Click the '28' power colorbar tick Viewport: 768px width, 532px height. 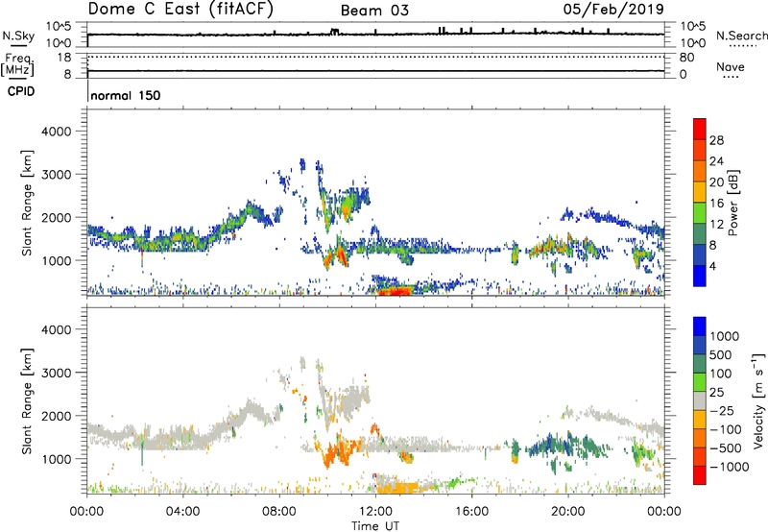(x=716, y=140)
